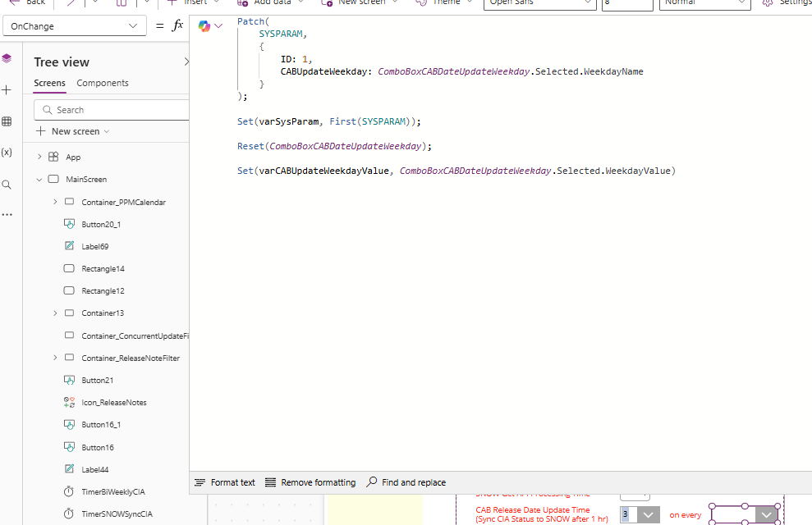Image resolution: width=812 pixels, height=525 pixels.
Task: Open the Search pane from the side rail
Action: click(x=7, y=185)
